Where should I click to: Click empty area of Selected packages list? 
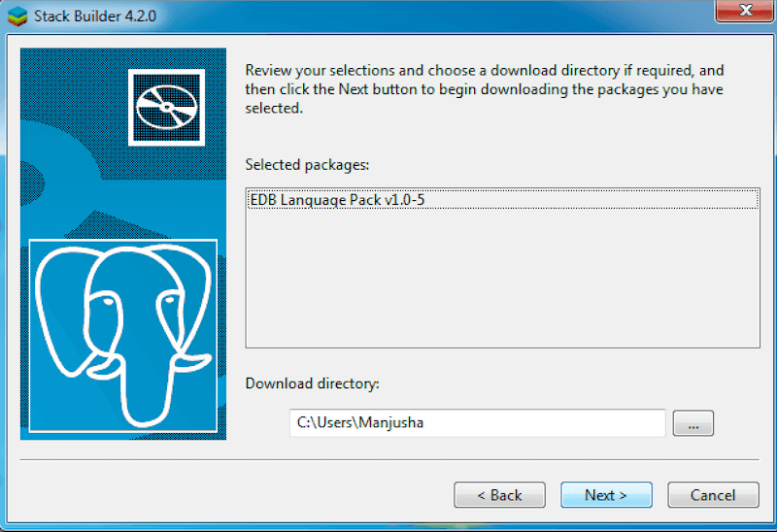(x=501, y=282)
